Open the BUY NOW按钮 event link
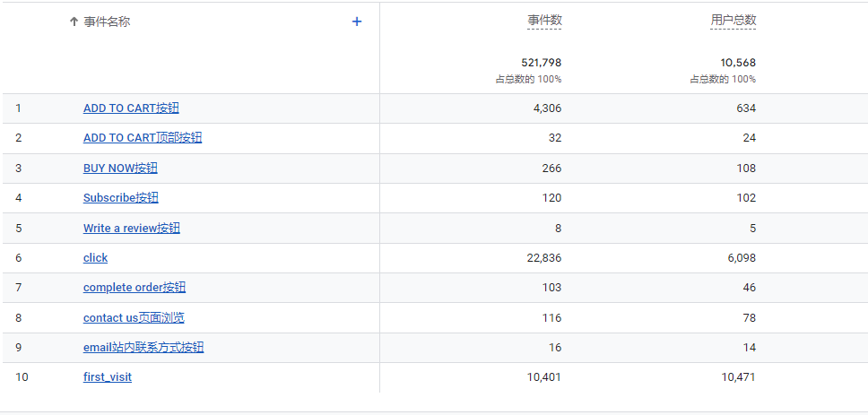868x415 pixels. tap(120, 169)
